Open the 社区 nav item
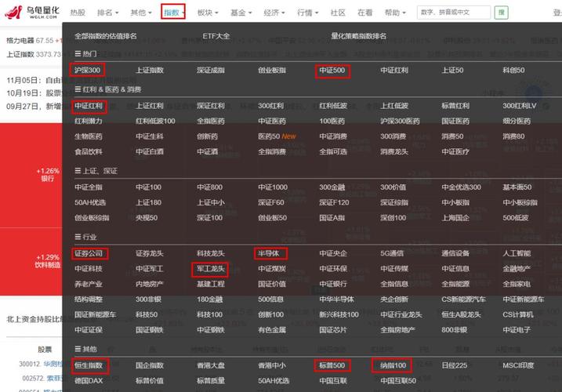562x392 pixels. [338, 13]
